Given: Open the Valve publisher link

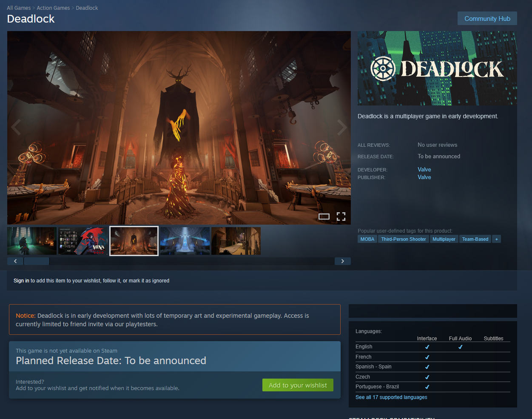Looking at the screenshot, I should coord(424,177).
